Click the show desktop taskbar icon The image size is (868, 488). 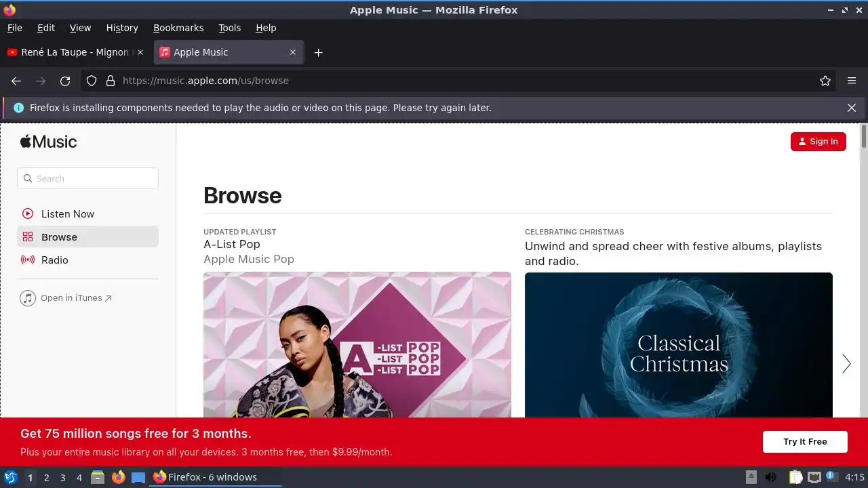coord(138,477)
